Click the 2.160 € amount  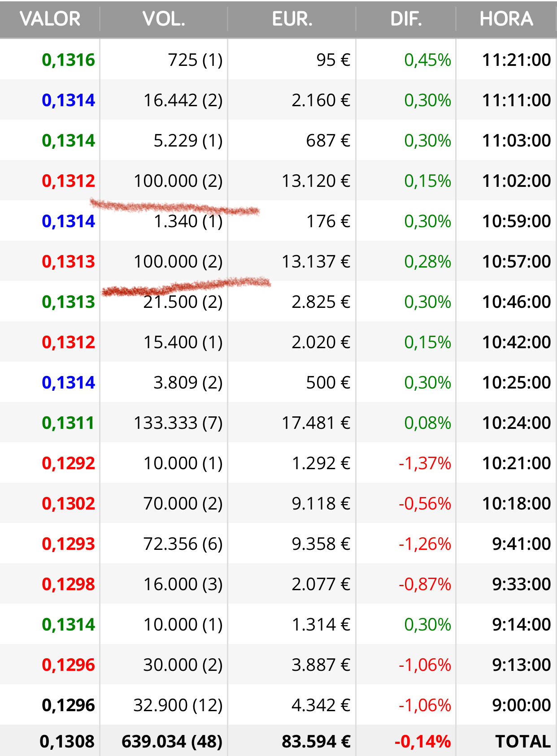pyautogui.click(x=321, y=100)
